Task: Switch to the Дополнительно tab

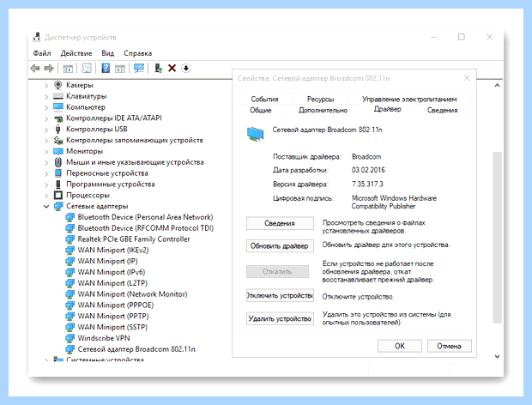Action: pos(323,110)
